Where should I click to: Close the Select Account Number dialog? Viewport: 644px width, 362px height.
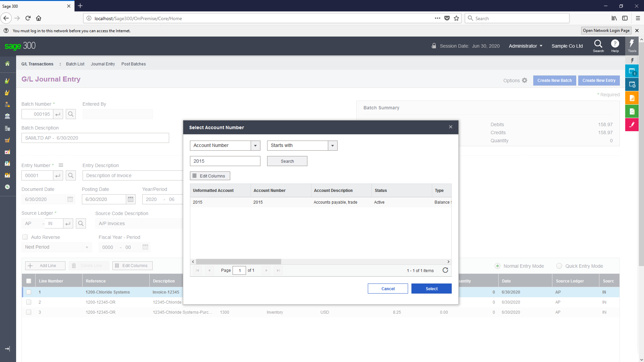(x=451, y=127)
